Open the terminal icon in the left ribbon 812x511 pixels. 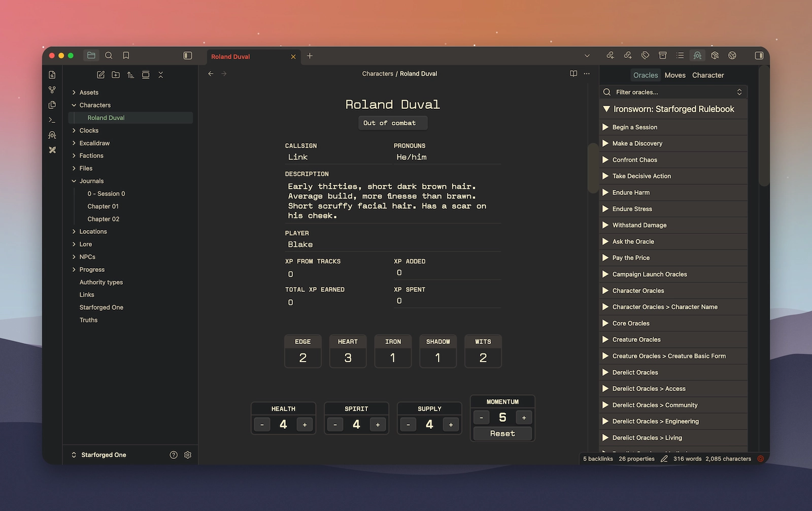pos(52,120)
